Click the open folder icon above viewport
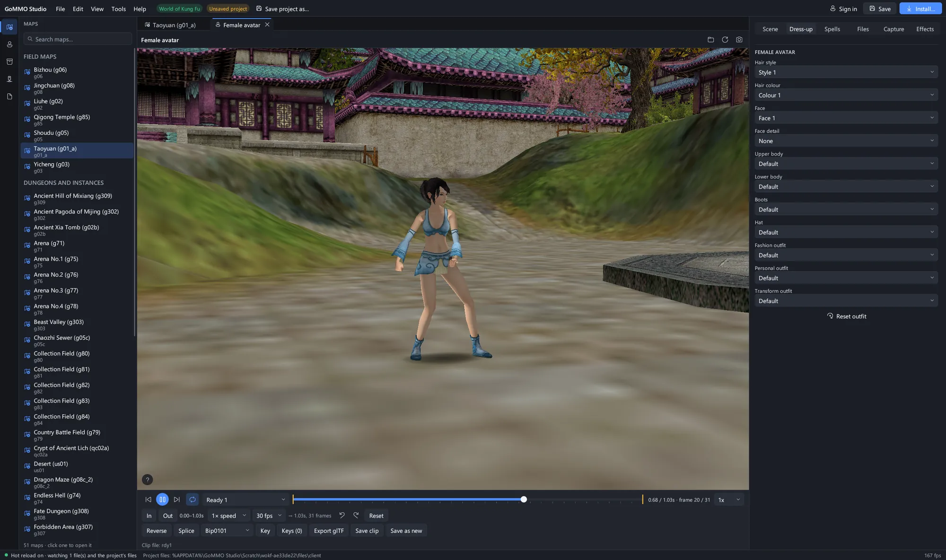The width and height of the screenshot is (946, 560). pos(710,40)
